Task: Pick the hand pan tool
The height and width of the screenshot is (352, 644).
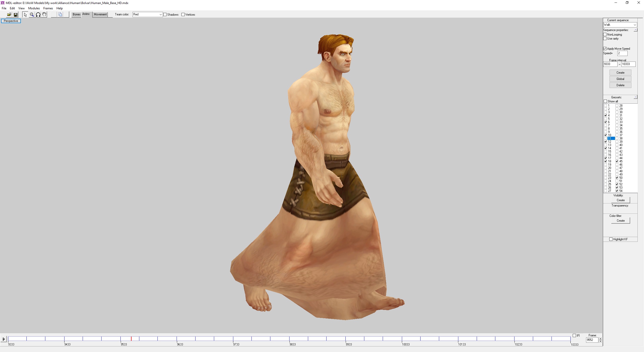Action: [44, 15]
